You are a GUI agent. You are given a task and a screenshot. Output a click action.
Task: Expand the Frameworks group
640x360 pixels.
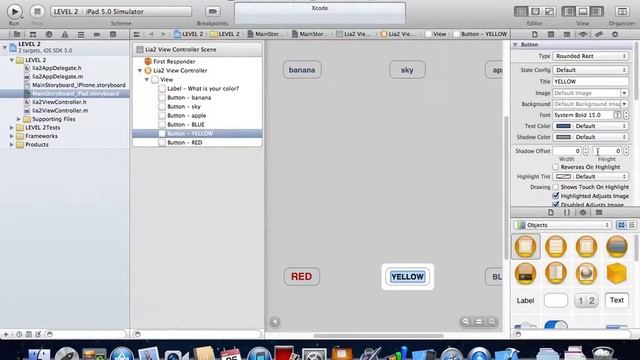coord(11,136)
